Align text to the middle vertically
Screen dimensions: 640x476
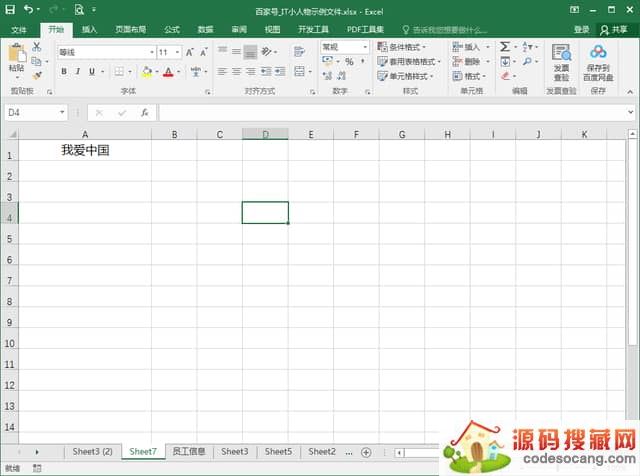point(236,51)
